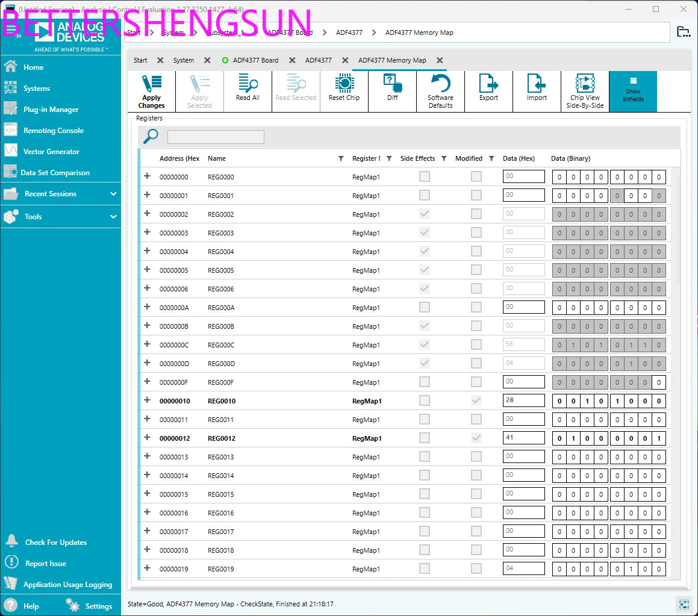Switch to the Start tab

coord(140,60)
